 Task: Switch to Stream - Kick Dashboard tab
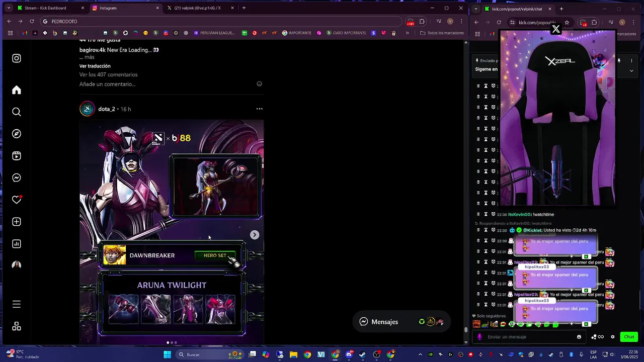[50, 8]
